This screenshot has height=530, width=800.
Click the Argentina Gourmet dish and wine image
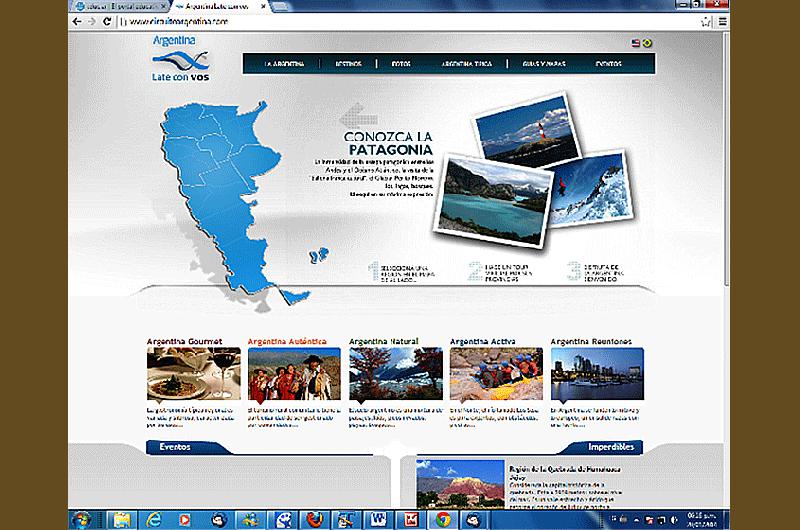(193, 374)
